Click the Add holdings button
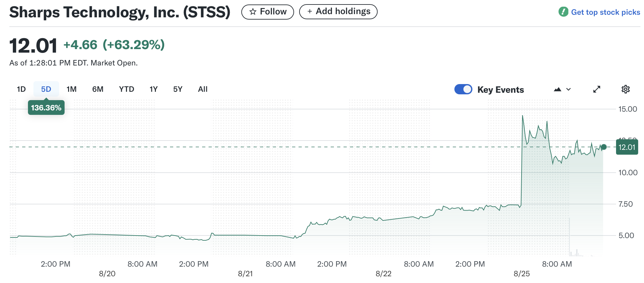 pyautogui.click(x=338, y=12)
